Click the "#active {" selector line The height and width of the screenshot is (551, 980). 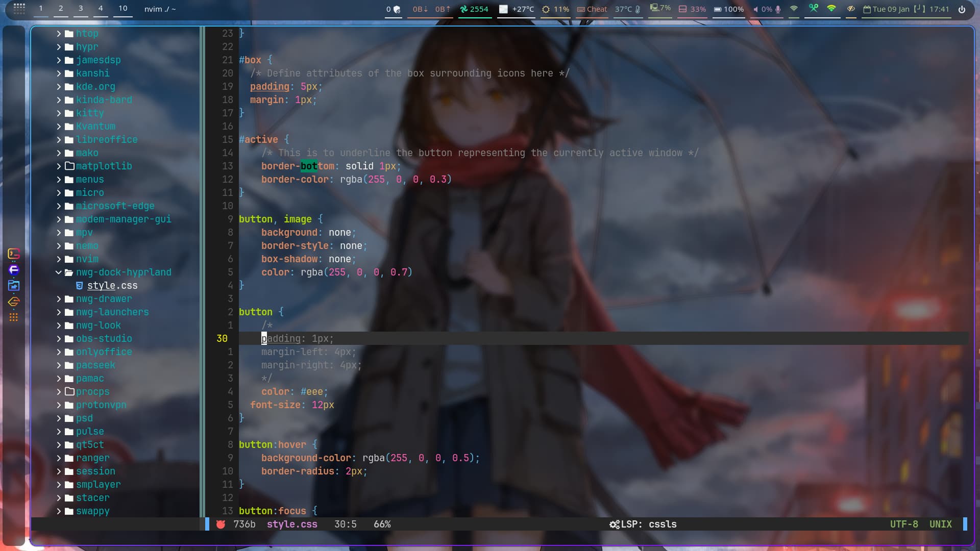[x=264, y=139]
